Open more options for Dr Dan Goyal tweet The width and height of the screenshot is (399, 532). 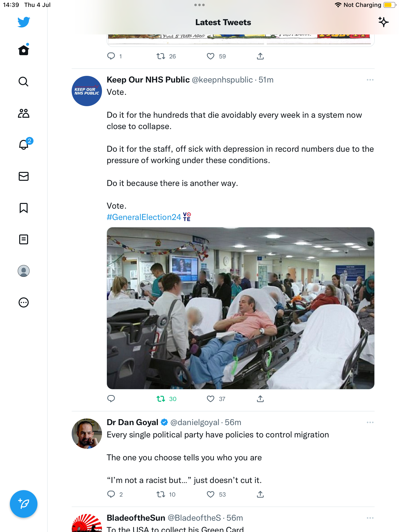click(370, 422)
